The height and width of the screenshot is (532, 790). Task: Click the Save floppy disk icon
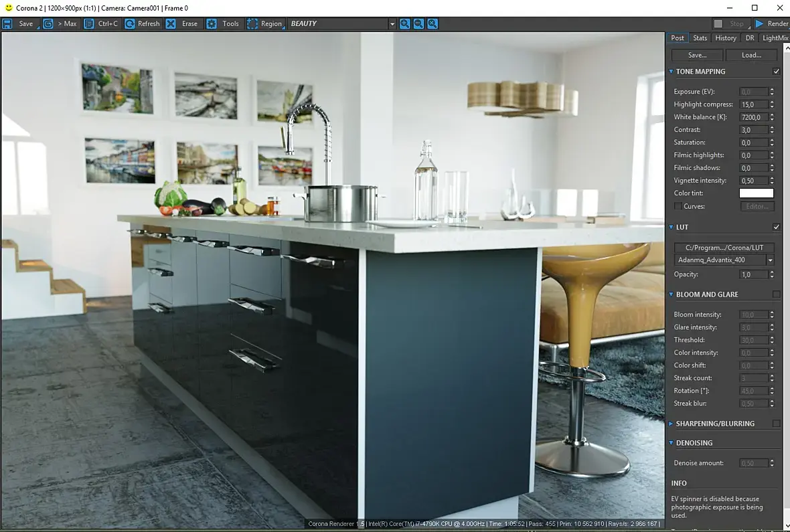[x=7, y=23]
